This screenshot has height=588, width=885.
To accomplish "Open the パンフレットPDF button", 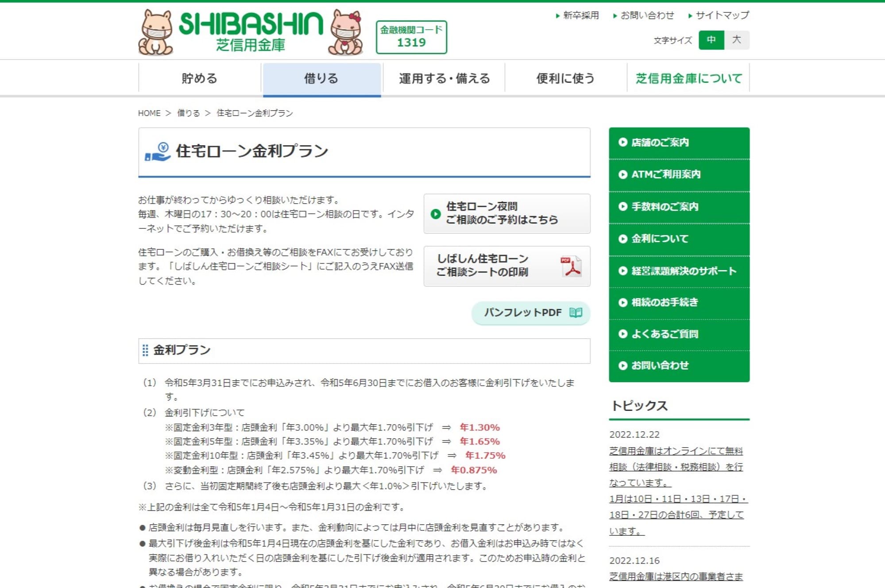I will coord(531,313).
